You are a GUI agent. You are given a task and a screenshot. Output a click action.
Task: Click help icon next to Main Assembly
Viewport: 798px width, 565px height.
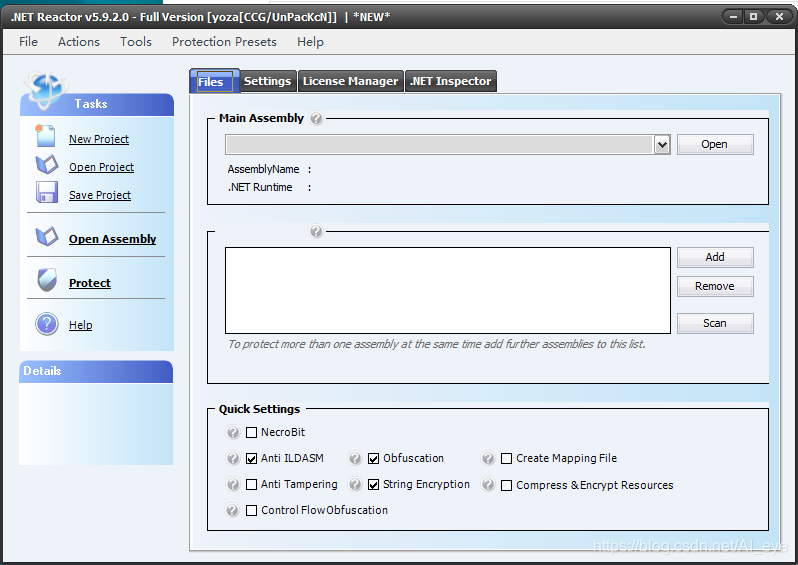pos(316,119)
